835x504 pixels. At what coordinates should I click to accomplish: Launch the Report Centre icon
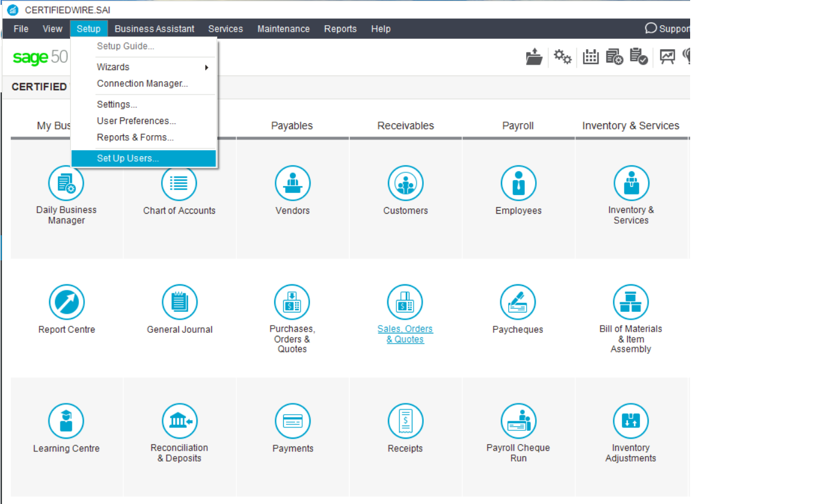click(66, 302)
